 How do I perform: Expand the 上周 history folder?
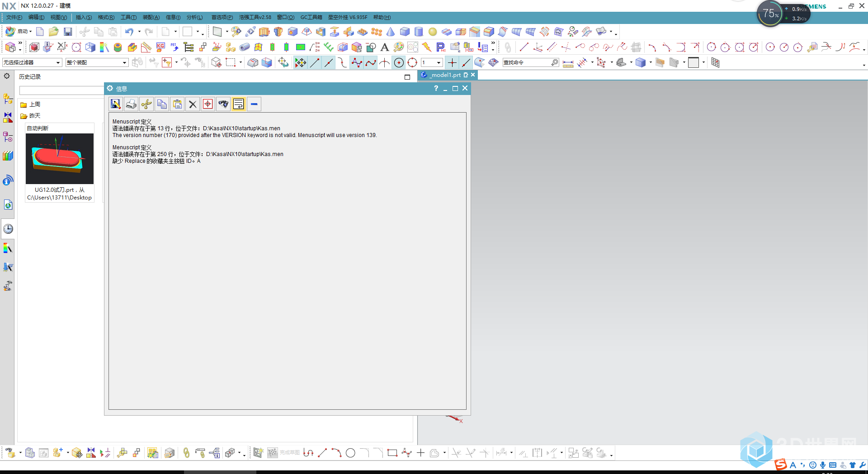30,104
